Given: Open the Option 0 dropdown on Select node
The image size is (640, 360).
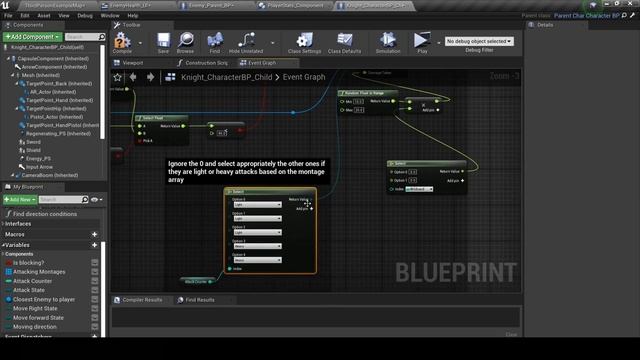Looking at the screenshot, I should point(257,204).
